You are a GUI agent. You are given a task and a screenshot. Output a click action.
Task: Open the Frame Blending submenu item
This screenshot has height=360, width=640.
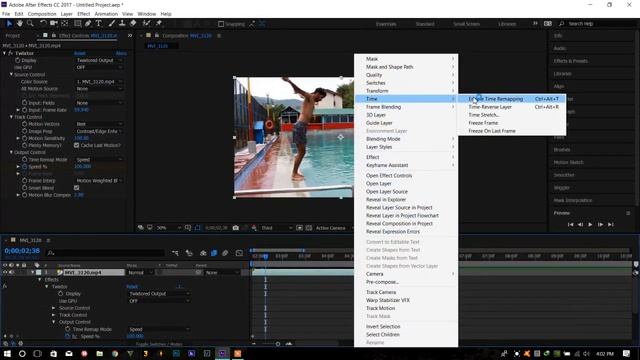point(406,107)
